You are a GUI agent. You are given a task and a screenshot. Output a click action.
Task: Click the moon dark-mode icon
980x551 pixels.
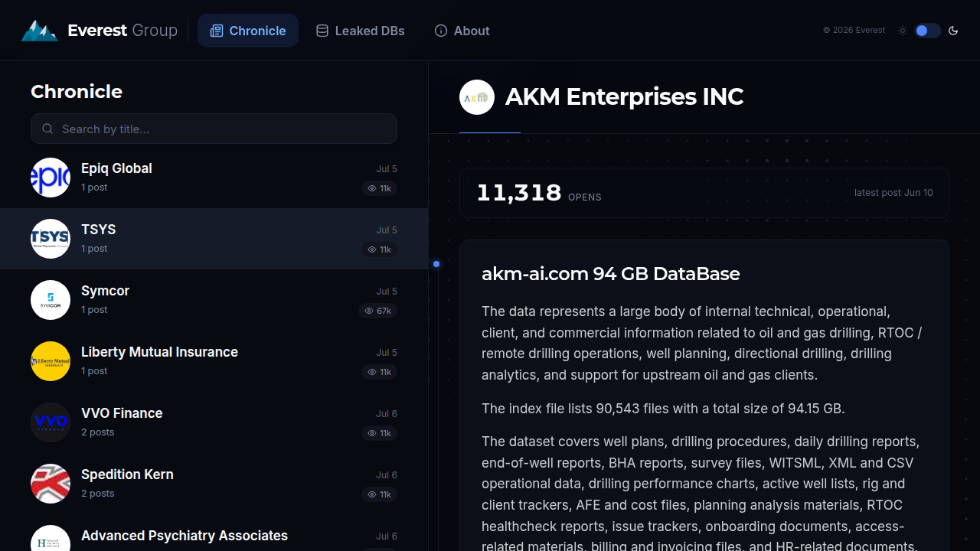click(x=953, y=31)
